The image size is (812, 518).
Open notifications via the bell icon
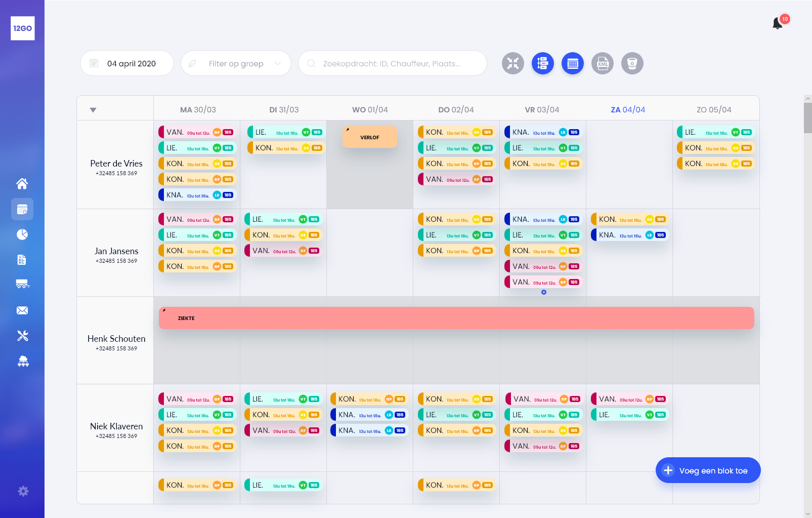click(778, 23)
